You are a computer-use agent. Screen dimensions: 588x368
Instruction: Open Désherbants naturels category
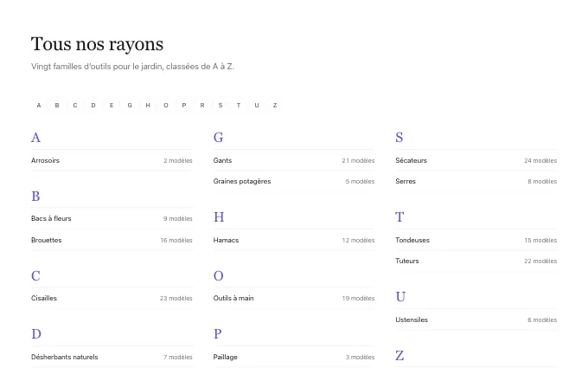coord(112,357)
